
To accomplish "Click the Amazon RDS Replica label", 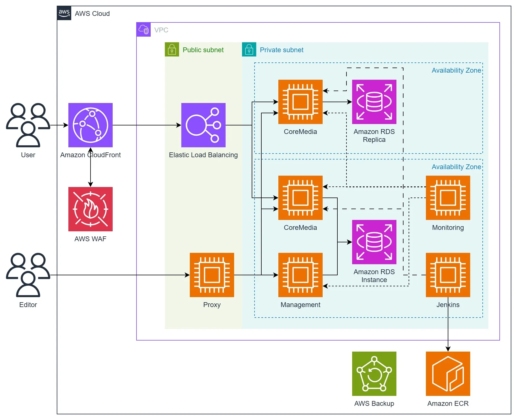I will (x=374, y=136).
